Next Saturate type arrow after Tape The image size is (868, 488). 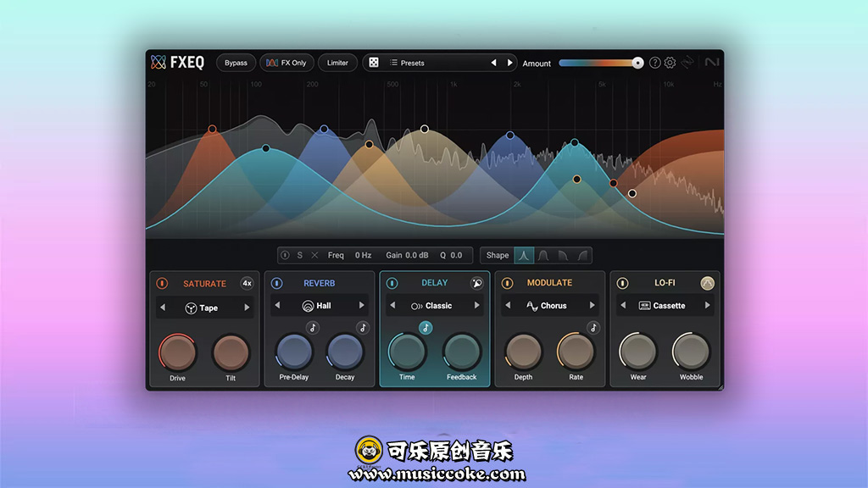click(247, 308)
